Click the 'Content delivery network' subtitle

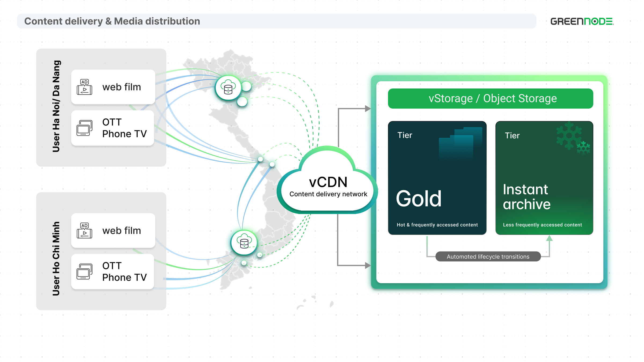click(328, 194)
